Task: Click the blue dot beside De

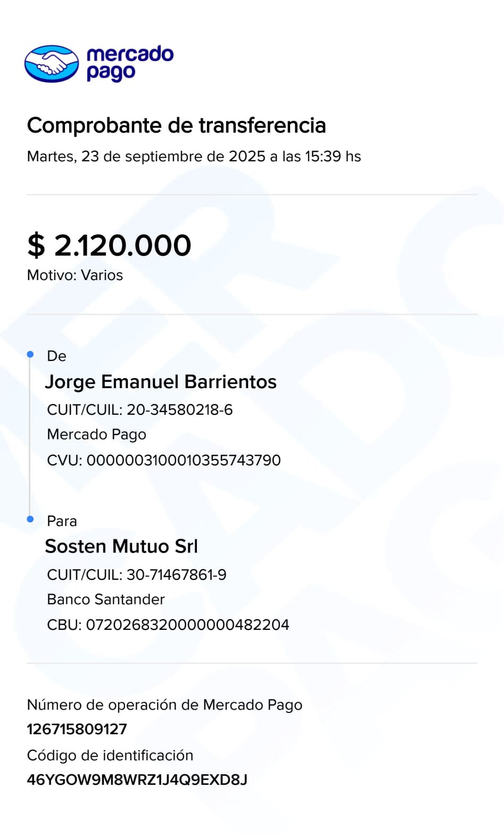Action: coord(30,355)
